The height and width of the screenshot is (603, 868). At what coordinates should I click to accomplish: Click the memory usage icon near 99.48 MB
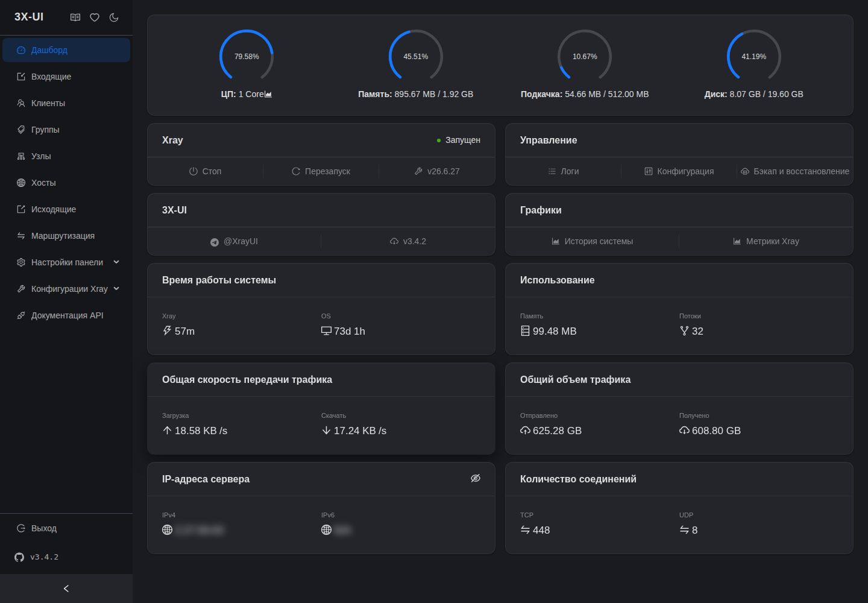click(526, 331)
